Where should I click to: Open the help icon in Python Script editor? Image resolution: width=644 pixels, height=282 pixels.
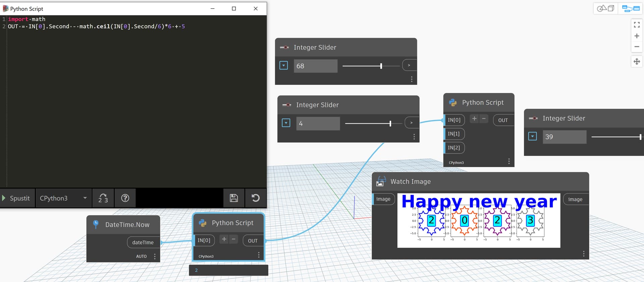pos(125,198)
